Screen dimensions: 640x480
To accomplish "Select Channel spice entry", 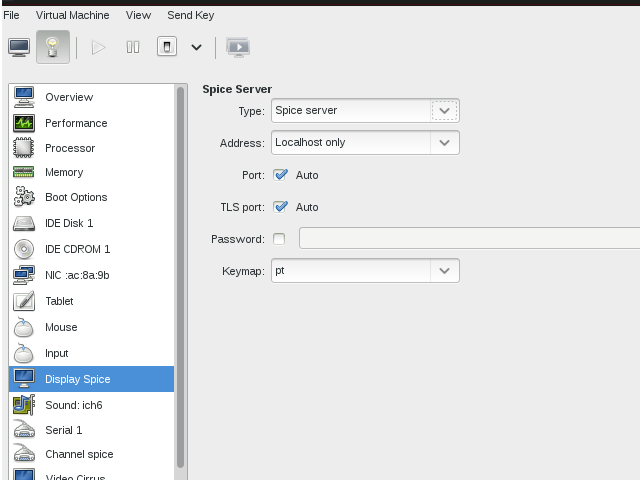I will click(91, 454).
